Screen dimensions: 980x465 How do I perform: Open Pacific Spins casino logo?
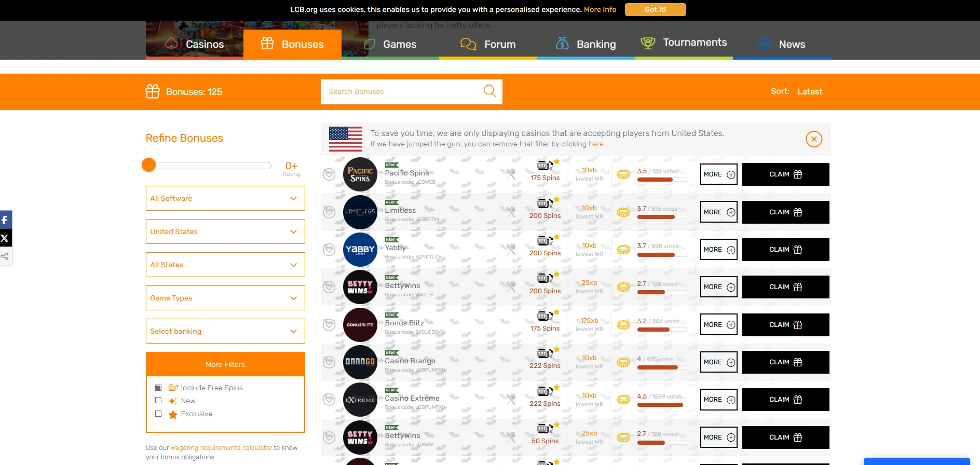pos(360,174)
